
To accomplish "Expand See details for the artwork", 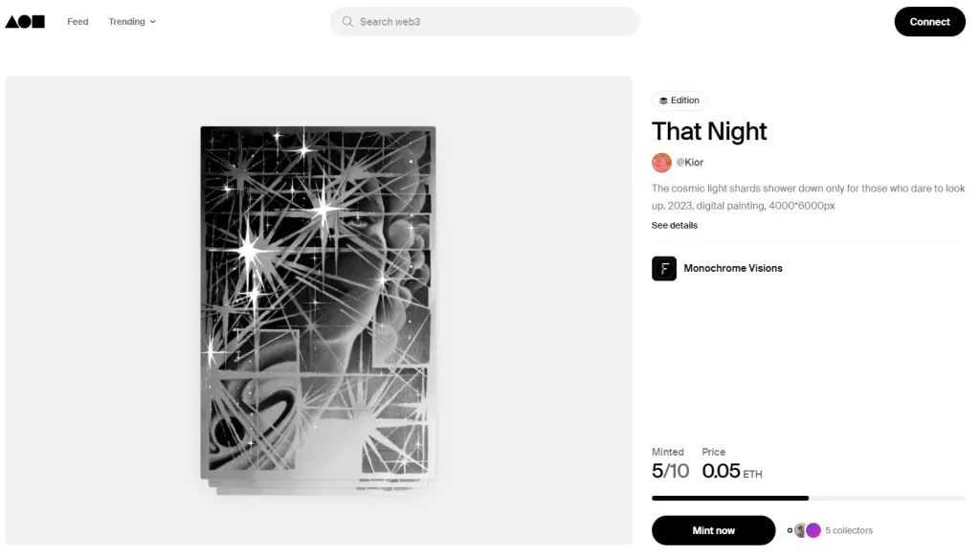I will 675,226.
